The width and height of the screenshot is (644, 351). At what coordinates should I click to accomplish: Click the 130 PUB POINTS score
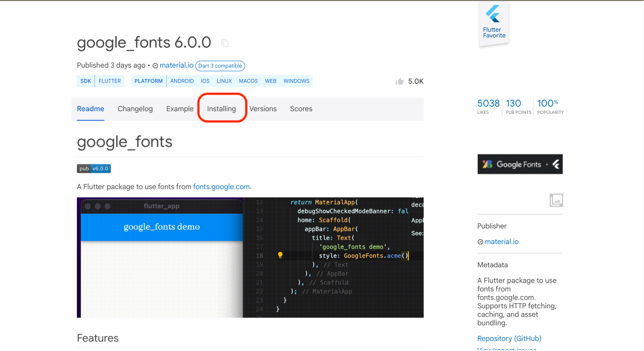[x=518, y=107]
